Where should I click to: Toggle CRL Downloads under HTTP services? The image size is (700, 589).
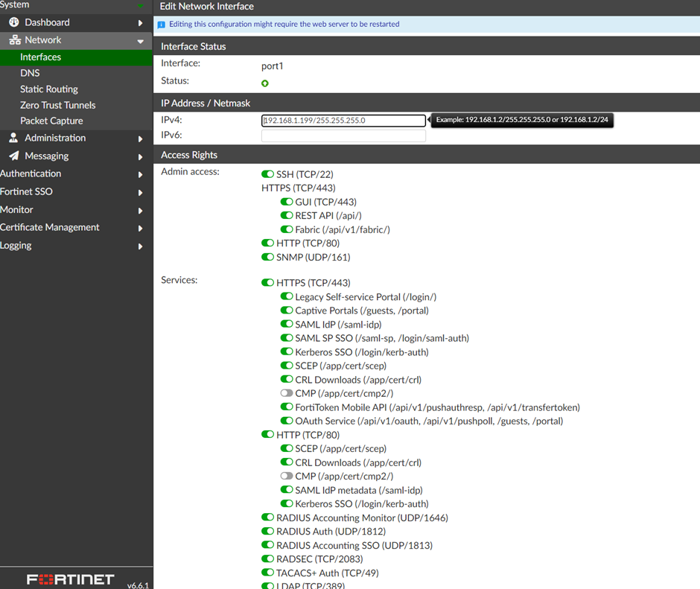tap(287, 462)
